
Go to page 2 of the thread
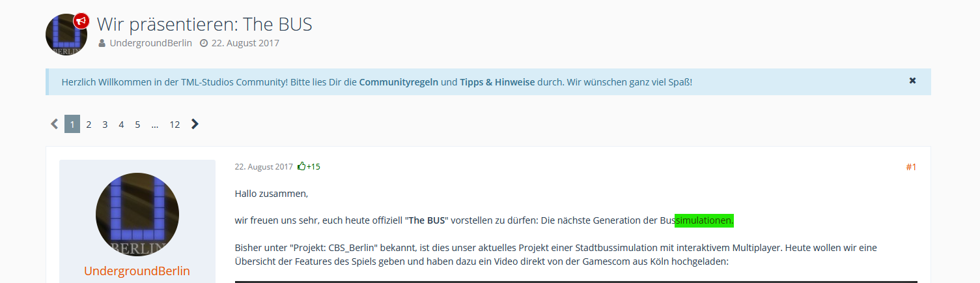pos(89,124)
